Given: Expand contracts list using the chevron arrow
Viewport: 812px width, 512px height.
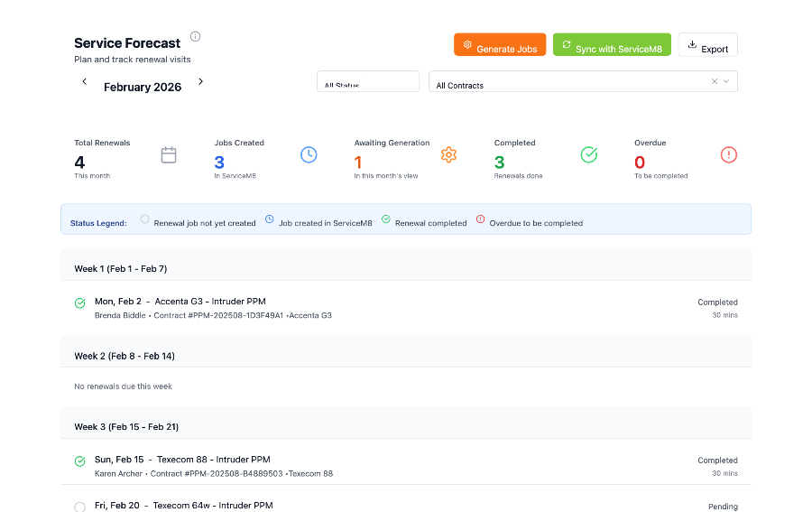Looking at the screenshot, I should pos(726,81).
